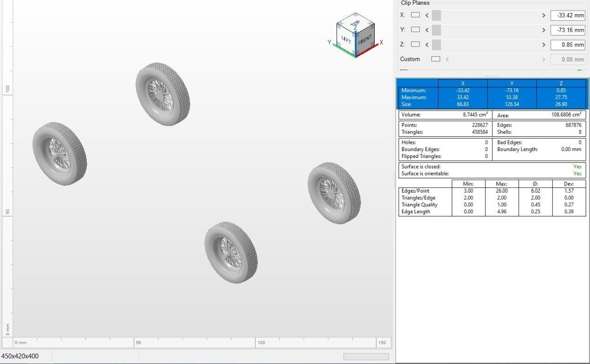Click the Points count 228627
Screen dimensions: 590x364
click(479, 125)
